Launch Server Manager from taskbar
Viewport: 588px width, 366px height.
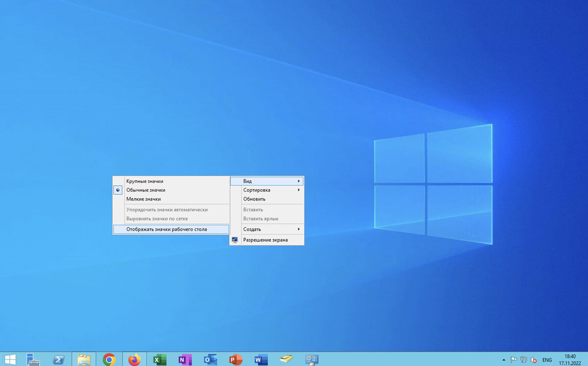33,359
